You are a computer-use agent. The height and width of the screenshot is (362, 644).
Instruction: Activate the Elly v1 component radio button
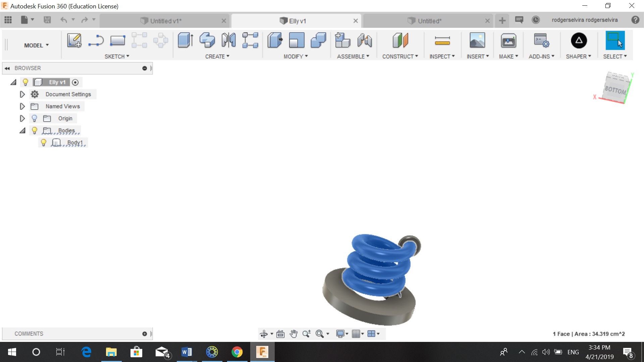click(x=75, y=82)
